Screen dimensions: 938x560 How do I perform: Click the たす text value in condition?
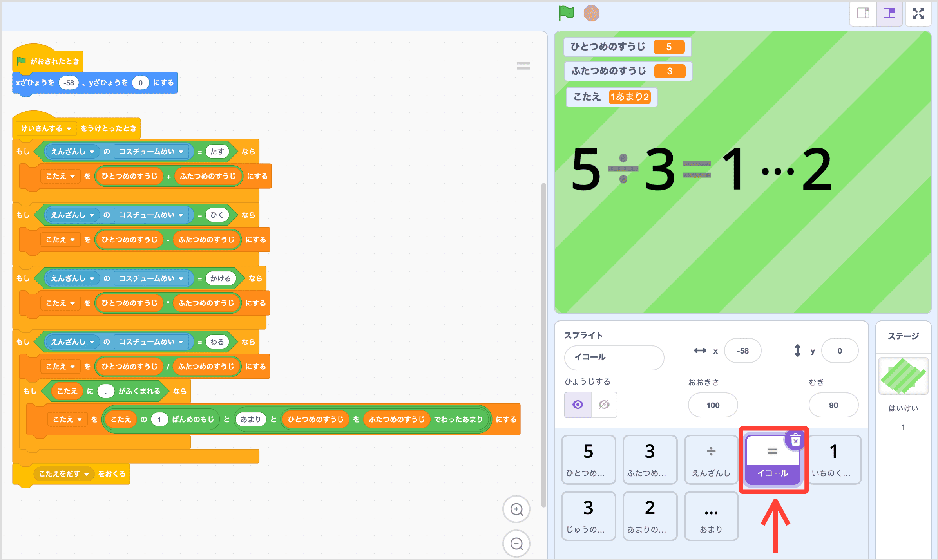pos(217,152)
